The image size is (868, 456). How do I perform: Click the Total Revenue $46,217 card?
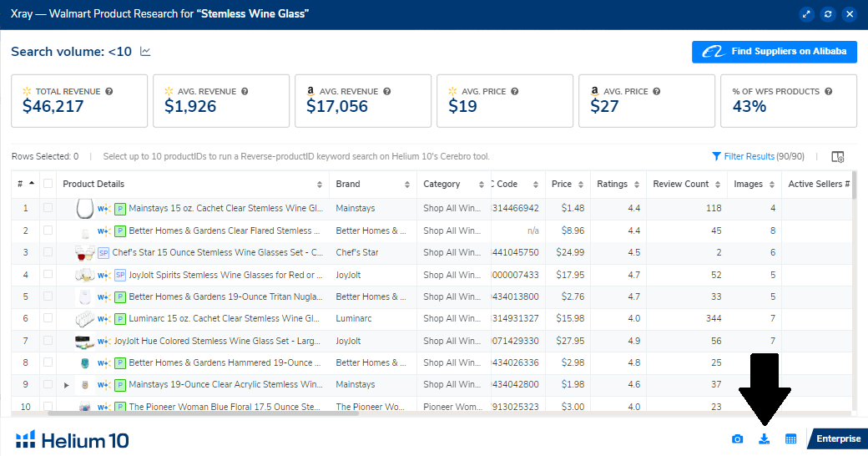(79, 101)
